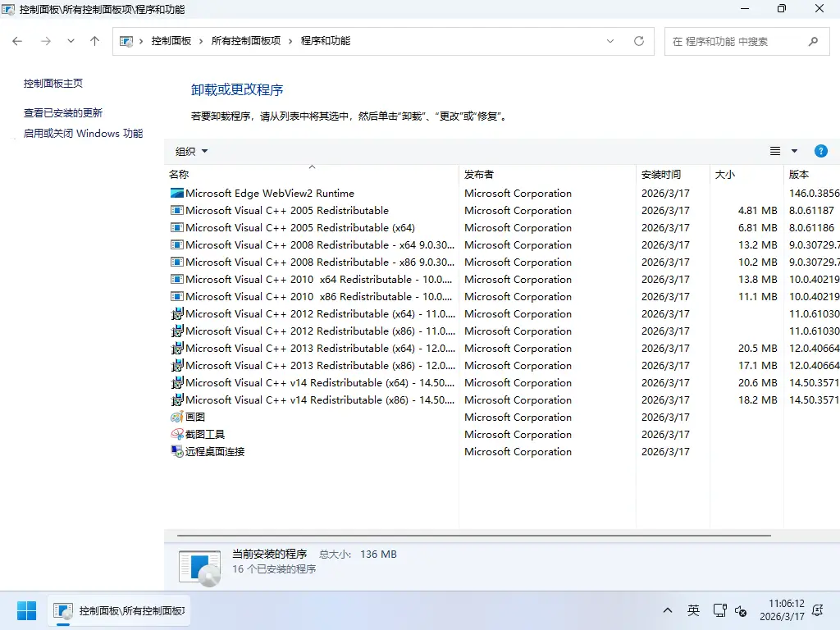Select Visual C++ 2005 Redistributable icon (non-x64)
This screenshot has height=630, width=840.
pos(177,211)
